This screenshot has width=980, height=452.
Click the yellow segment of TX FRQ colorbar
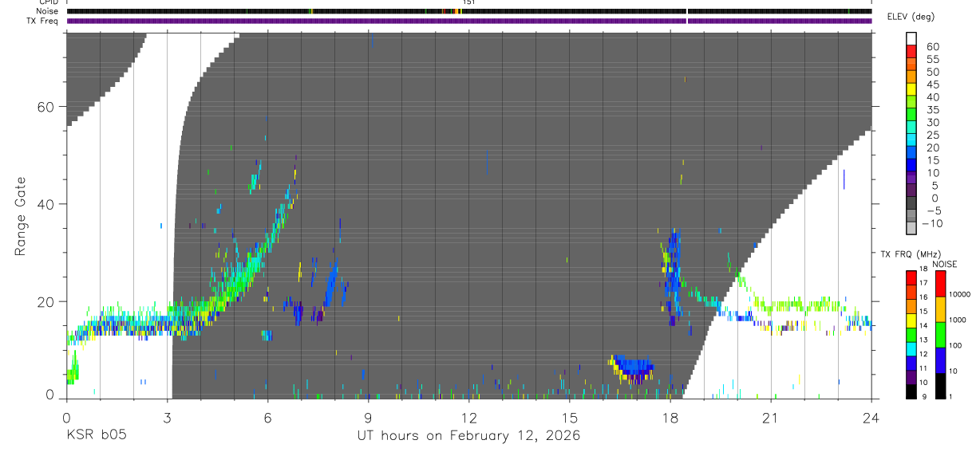coord(911,320)
